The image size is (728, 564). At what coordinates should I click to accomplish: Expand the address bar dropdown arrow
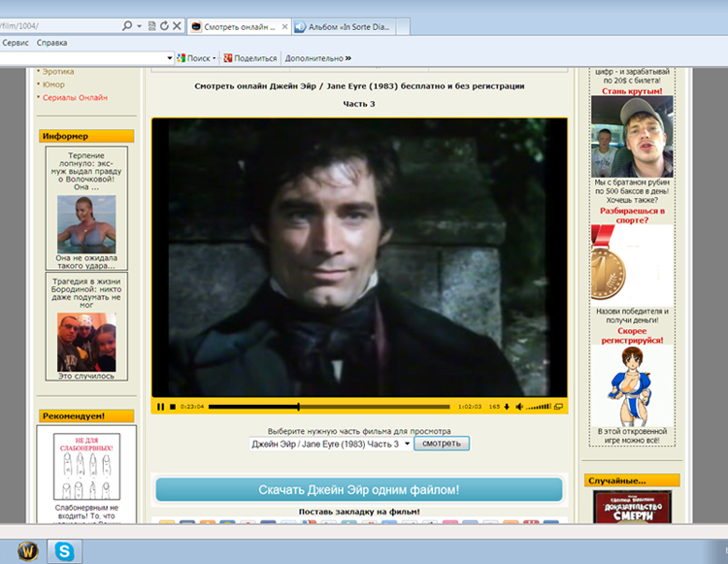139,26
